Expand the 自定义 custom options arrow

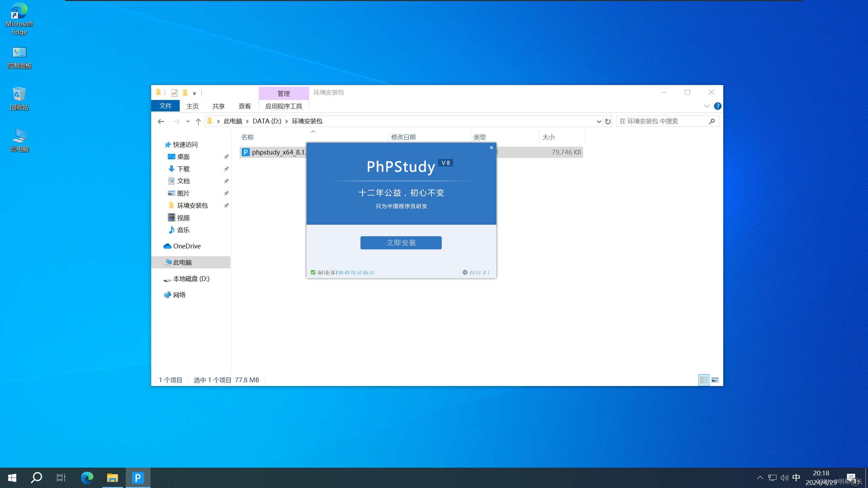click(465, 272)
